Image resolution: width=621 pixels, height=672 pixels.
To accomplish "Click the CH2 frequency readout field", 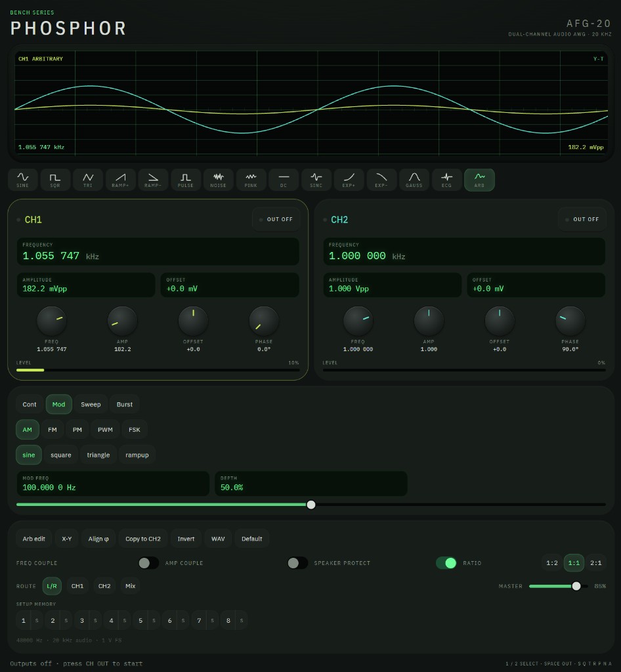I will [x=464, y=251].
